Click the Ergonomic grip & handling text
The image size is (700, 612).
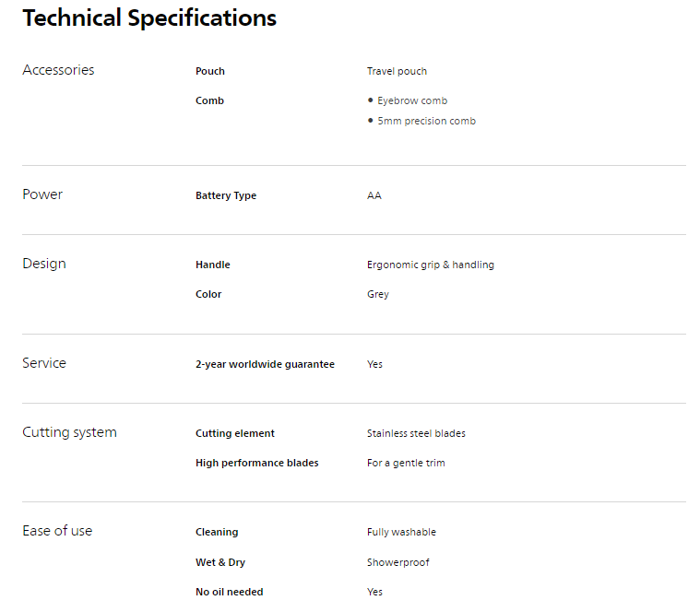coord(430,265)
